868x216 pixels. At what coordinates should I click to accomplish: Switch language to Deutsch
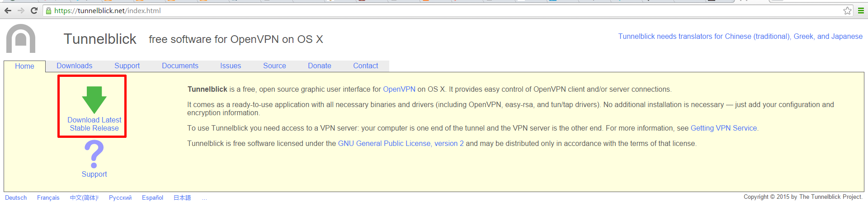[16, 197]
